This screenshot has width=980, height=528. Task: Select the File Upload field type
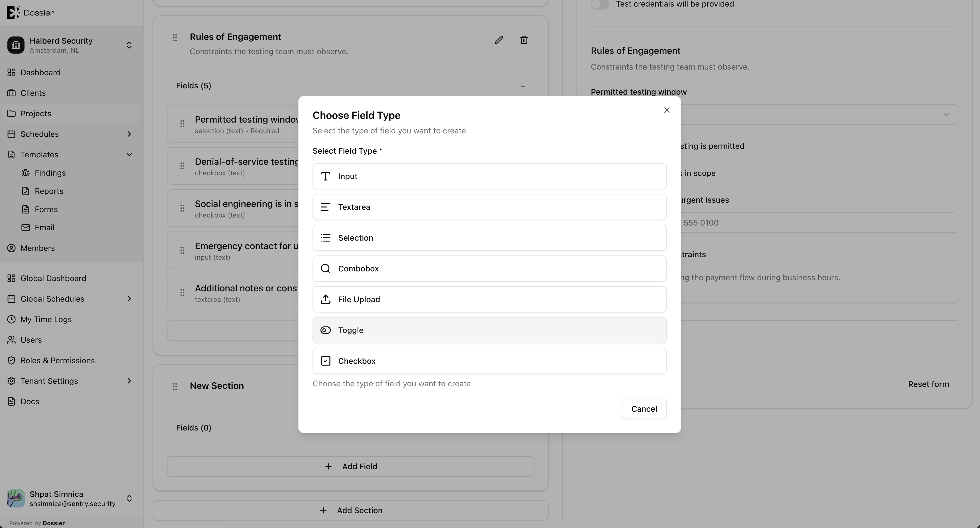489,300
